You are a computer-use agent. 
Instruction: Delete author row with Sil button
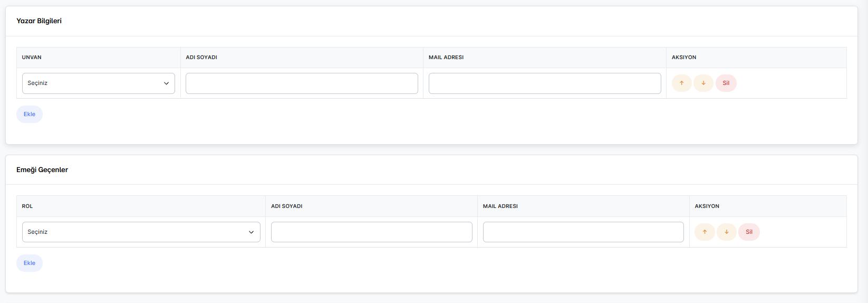[x=726, y=83]
